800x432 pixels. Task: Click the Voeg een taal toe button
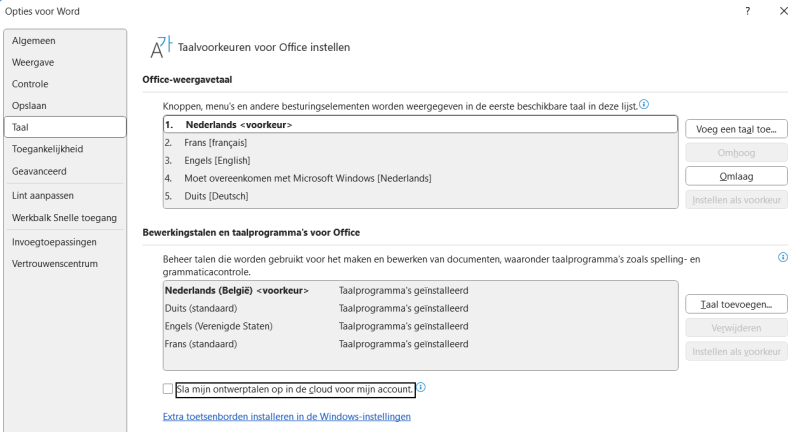coord(736,129)
